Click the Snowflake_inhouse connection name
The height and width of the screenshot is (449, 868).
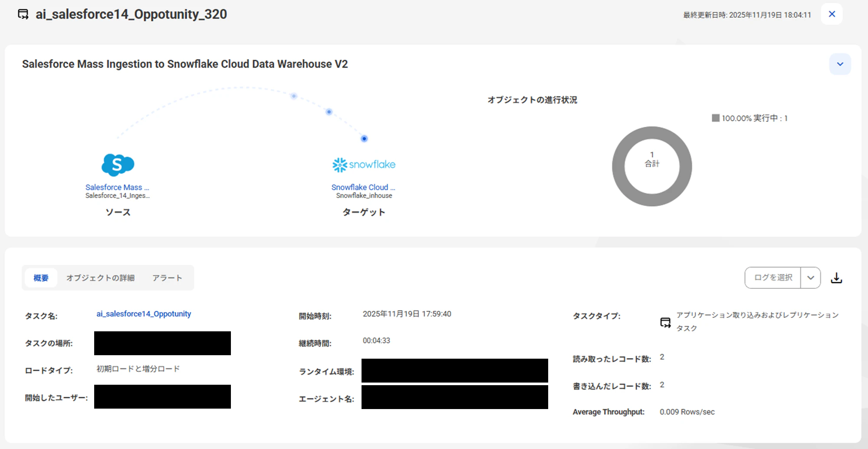(364, 196)
